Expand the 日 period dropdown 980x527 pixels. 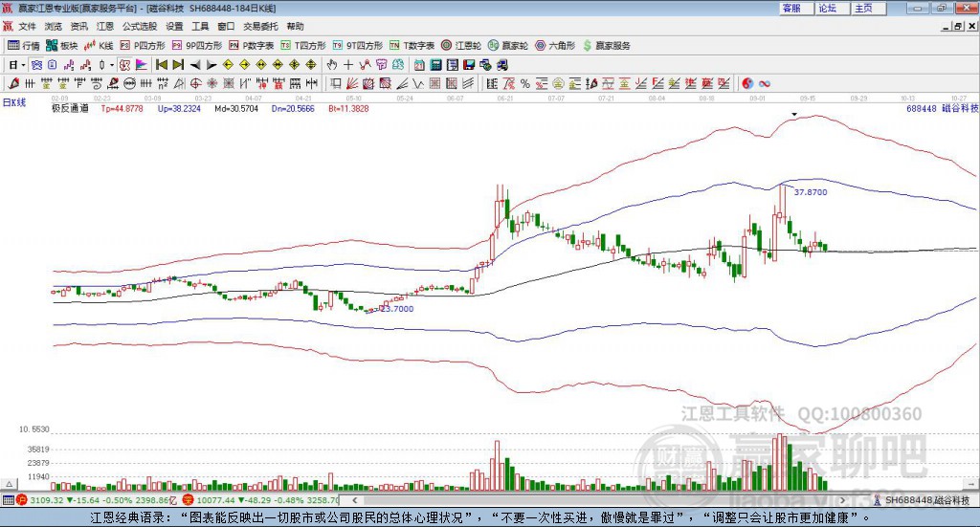tap(23, 65)
